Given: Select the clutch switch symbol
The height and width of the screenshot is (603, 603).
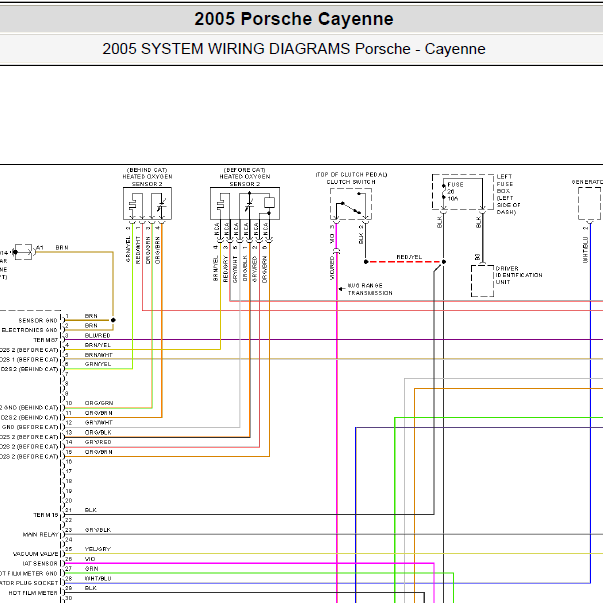Looking at the screenshot, I should pyautogui.click(x=351, y=204).
